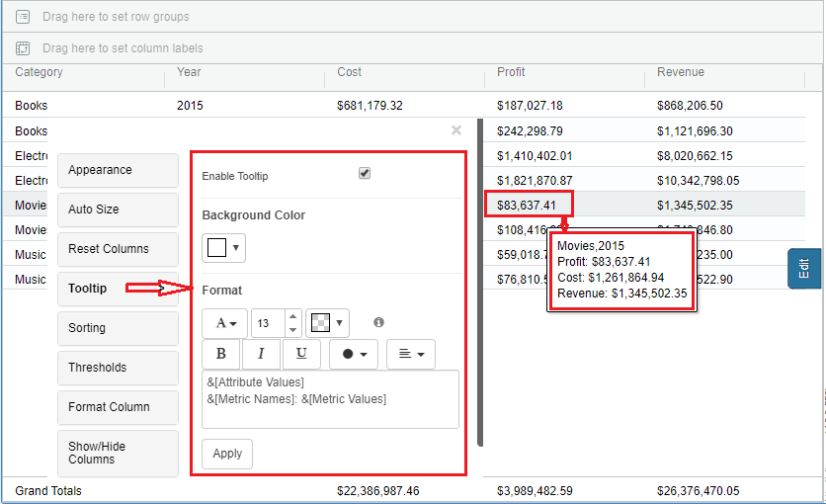Close the properties panel with X
The image size is (826, 504).
tap(456, 130)
